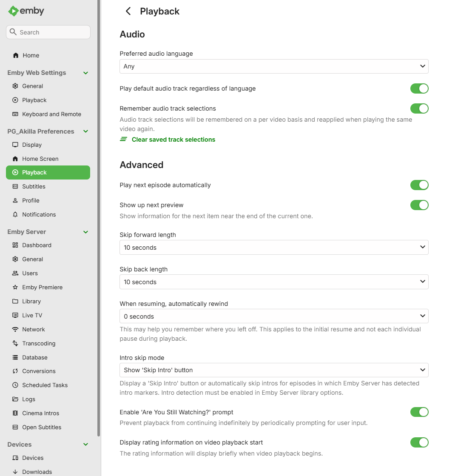Go to Keyboard and Remote settings

point(51,114)
